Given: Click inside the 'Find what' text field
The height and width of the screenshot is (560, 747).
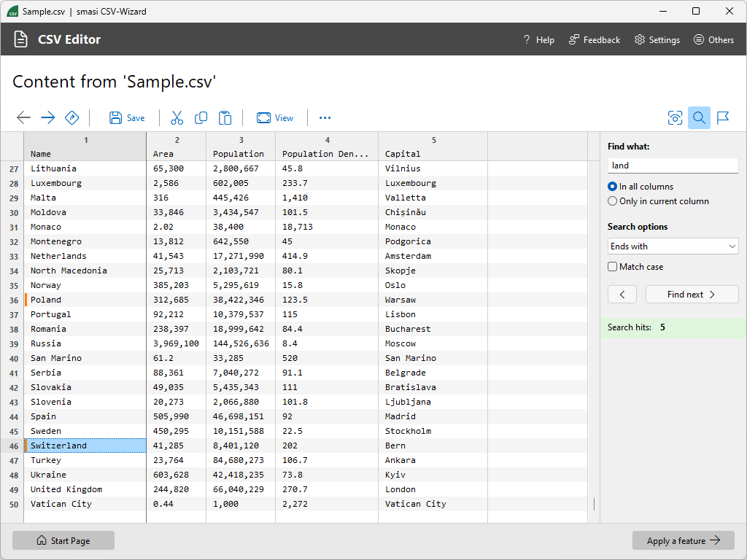Looking at the screenshot, I should (673, 165).
